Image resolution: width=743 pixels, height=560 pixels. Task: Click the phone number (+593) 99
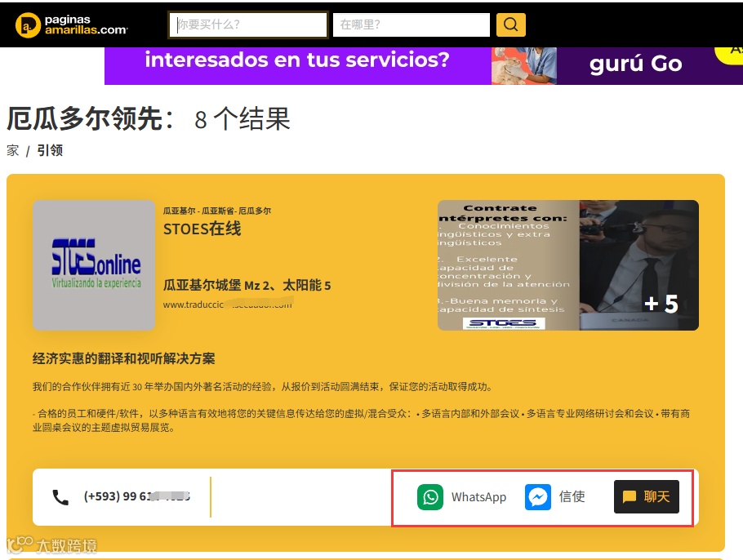pyautogui.click(x=137, y=496)
